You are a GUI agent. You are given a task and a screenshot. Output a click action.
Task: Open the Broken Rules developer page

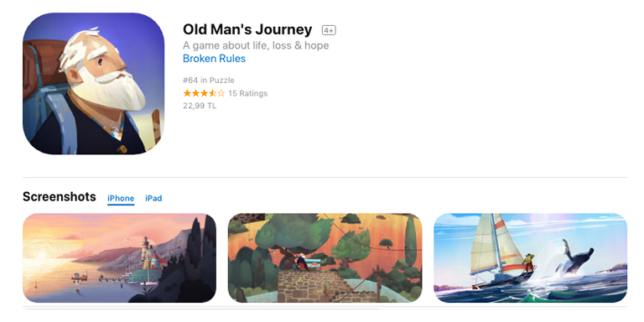pyautogui.click(x=214, y=59)
